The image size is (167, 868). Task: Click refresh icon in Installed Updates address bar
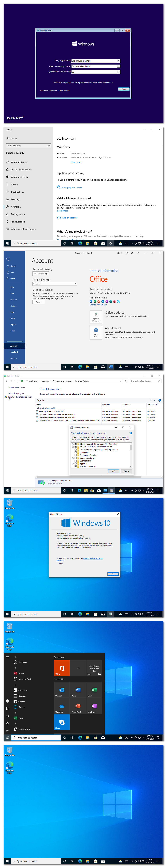(125, 381)
